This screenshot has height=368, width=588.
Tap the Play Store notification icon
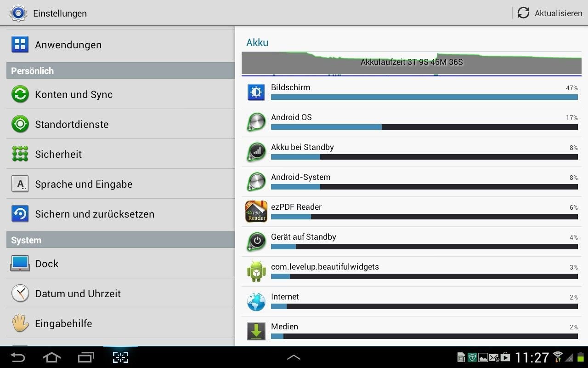[505, 357]
